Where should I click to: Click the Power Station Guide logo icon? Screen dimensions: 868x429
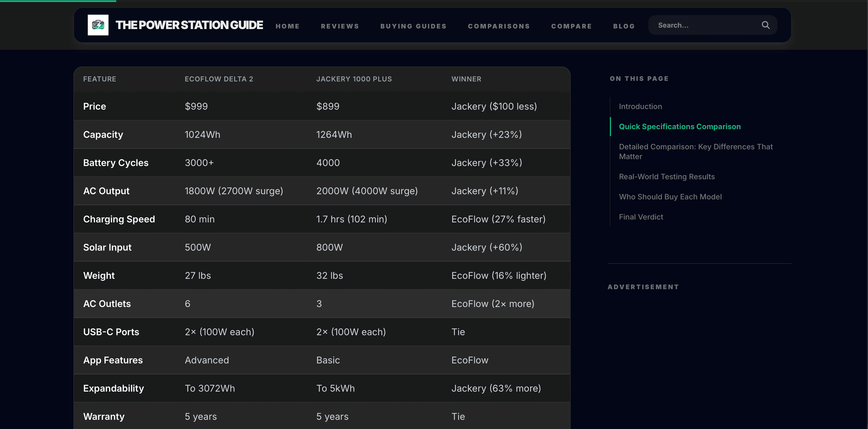(x=98, y=25)
